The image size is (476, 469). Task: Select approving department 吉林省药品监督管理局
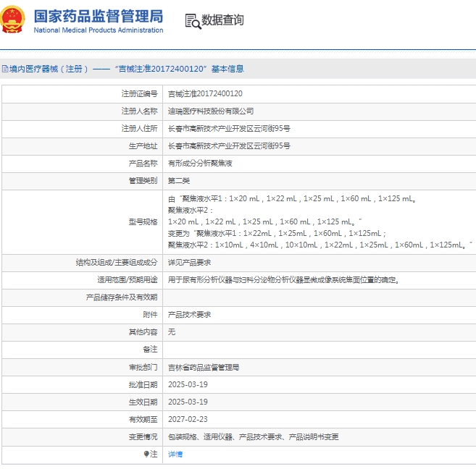pos(204,368)
